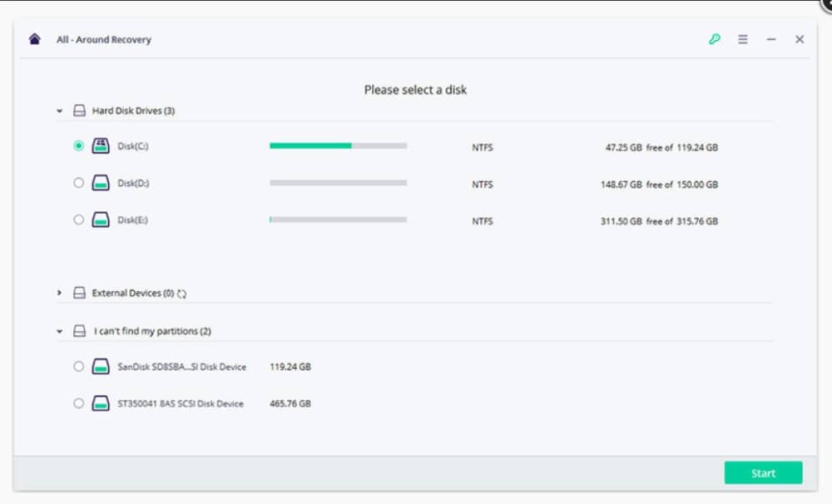Select the ST350041 8AS SCSI Disk Device label
The image size is (832, 504).
click(x=181, y=403)
